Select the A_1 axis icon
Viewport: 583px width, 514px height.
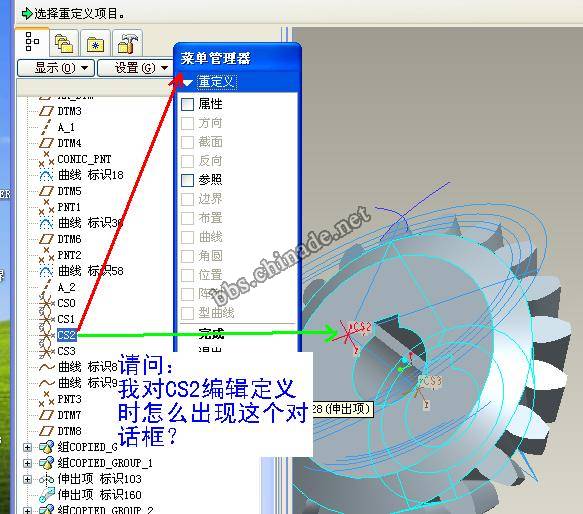pos(46,127)
